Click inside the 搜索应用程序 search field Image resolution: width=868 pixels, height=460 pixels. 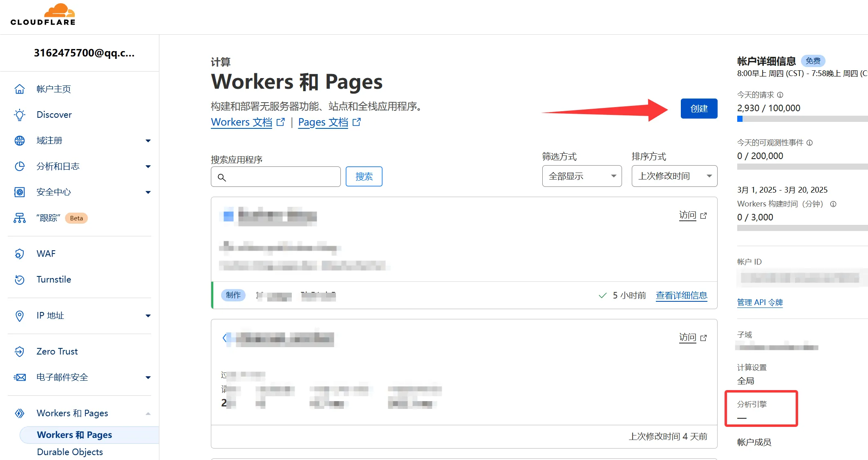pos(275,176)
